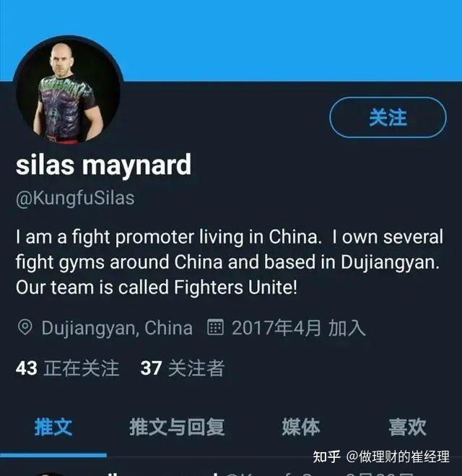462x476 pixels.
Task: Tap the 关注 follow button
Action: click(x=388, y=117)
